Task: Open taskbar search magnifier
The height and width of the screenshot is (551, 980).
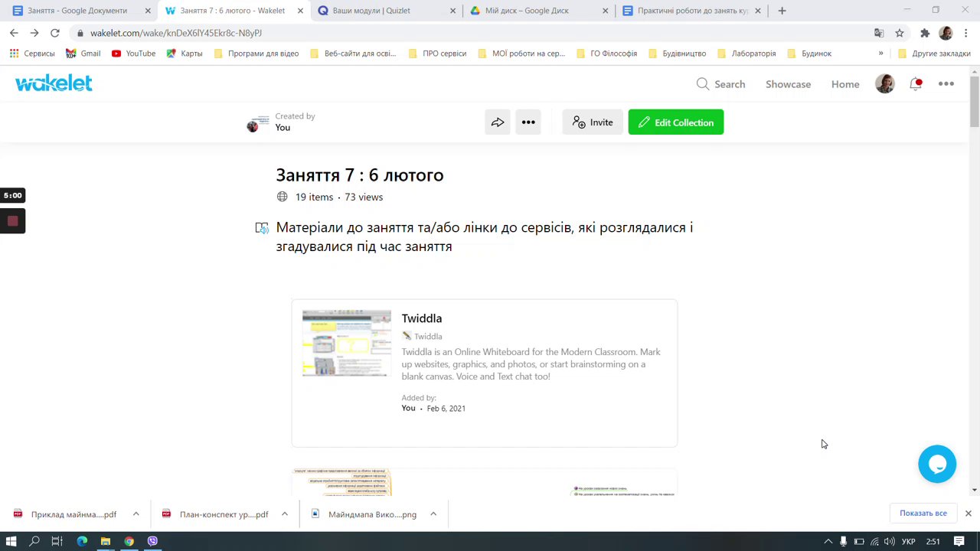Action: [34, 541]
